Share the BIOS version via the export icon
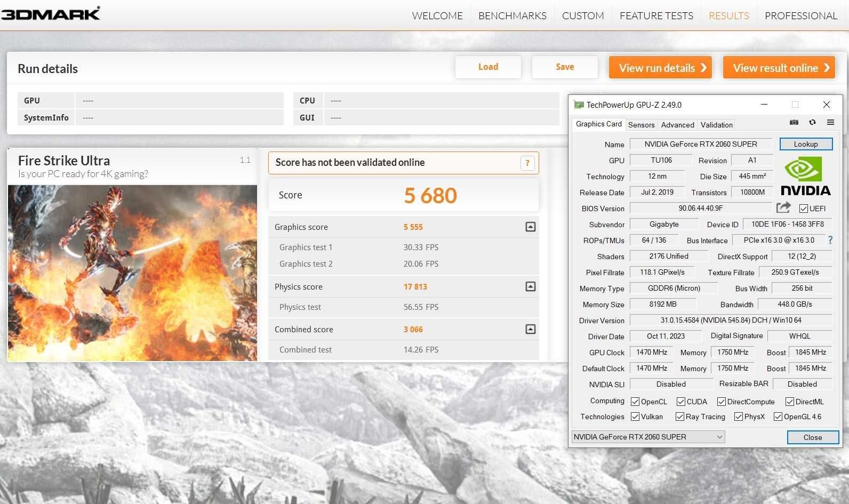The image size is (849, 504). coord(783,207)
